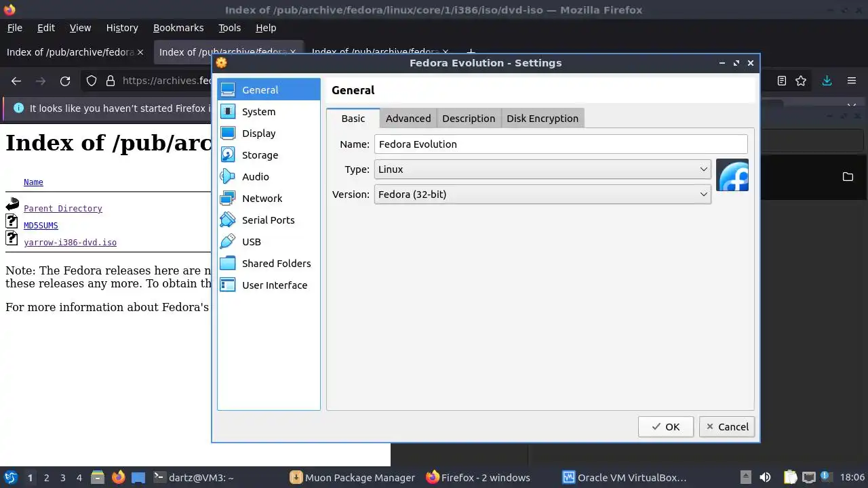Image resolution: width=868 pixels, height=488 pixels.
Task: Open the Bookmarks menu in Firefox
Action: 178,28
